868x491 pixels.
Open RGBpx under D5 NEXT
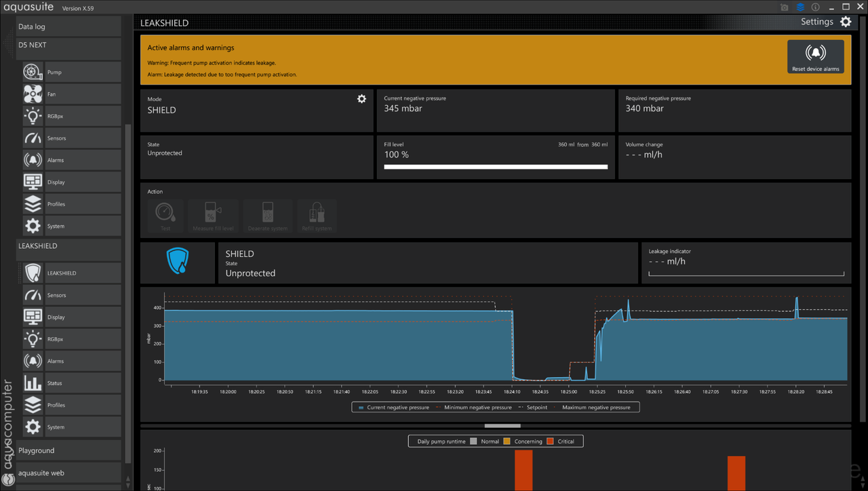tap(71, 116)
